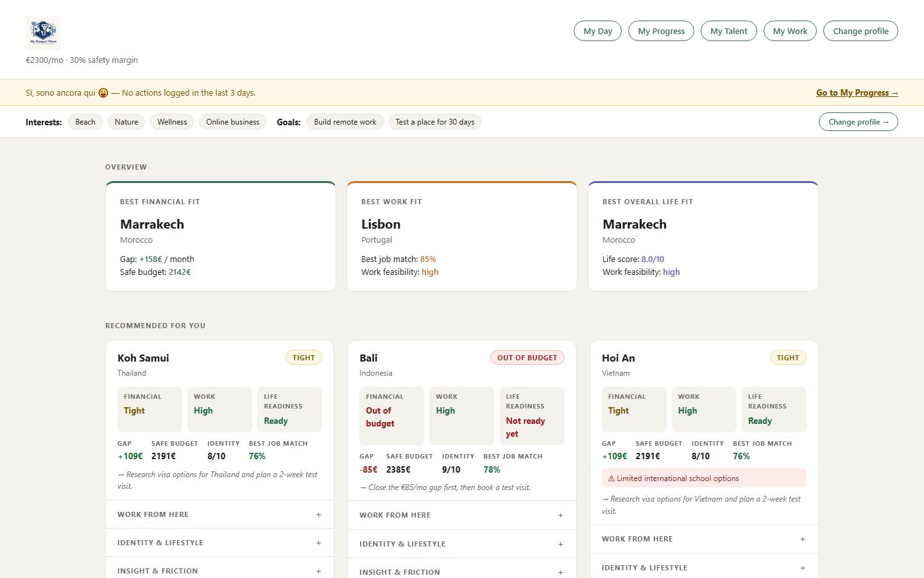
Task: Expand Work From Here for Bali
Action: click(461, 515)
